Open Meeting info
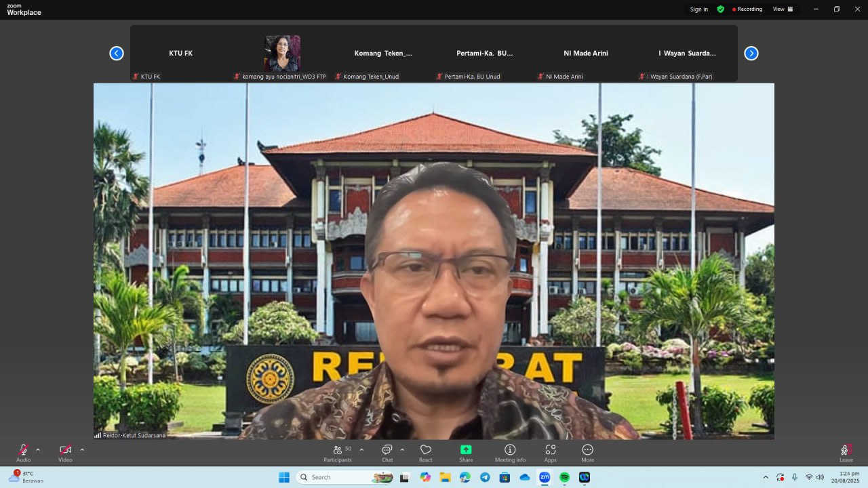 click(510, 453)
